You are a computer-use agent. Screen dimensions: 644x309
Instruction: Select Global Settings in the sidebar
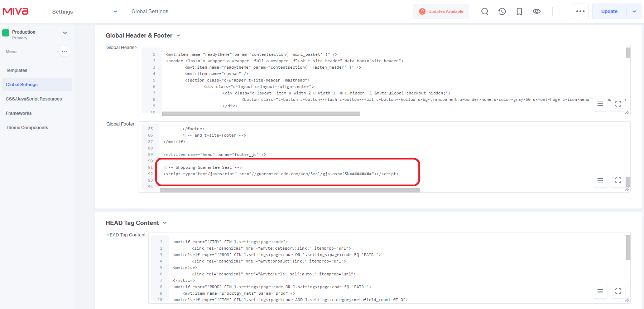tap(37, 85)
